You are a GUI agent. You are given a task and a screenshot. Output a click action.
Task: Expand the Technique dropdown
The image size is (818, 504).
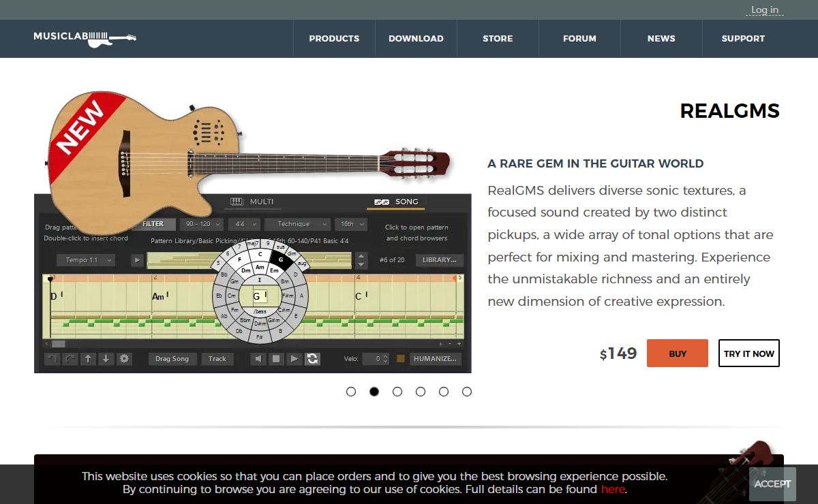(297, 224)
